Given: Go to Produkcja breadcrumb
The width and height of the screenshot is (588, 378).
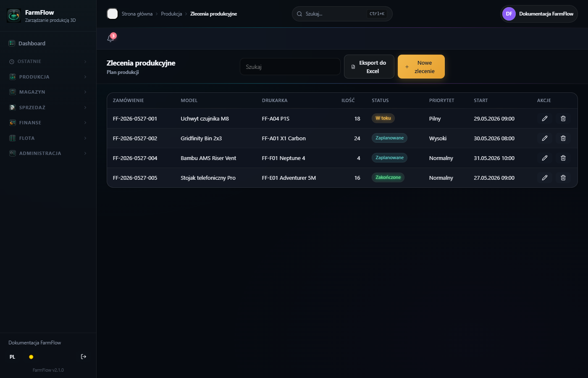Looking at the screenshot, I should [x=171, y=14].
